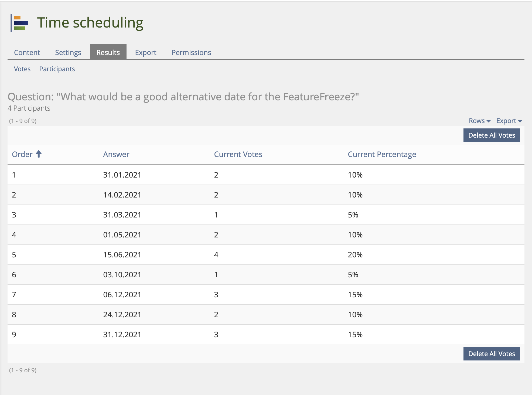Select the Results tab
532x395 pixels.
tap(108, 52)
